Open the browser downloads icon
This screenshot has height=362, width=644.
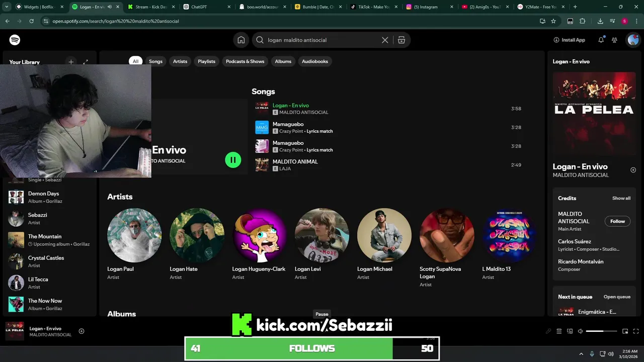pyautogui.click(x=600, y=21)
